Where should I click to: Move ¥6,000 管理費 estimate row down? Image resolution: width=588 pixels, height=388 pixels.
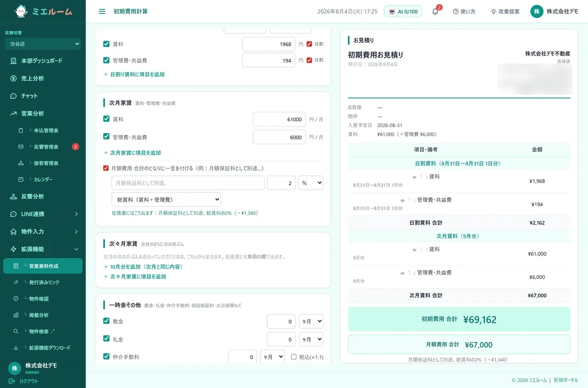(414, 273)
